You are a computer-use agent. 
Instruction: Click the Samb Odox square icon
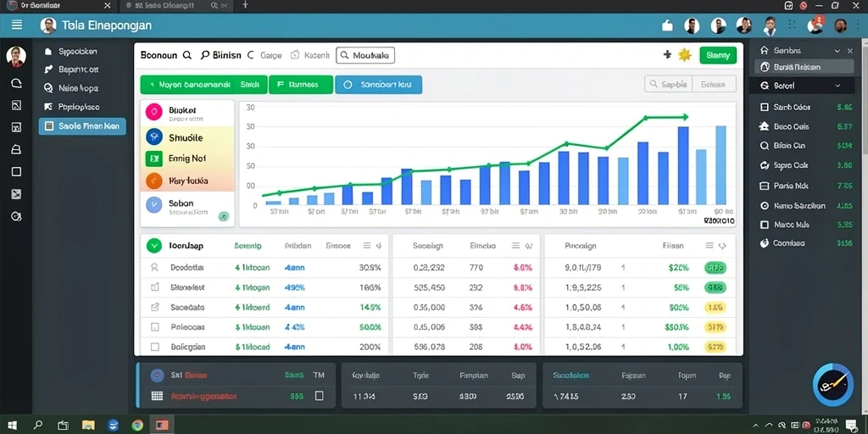[x=765, y=108]
